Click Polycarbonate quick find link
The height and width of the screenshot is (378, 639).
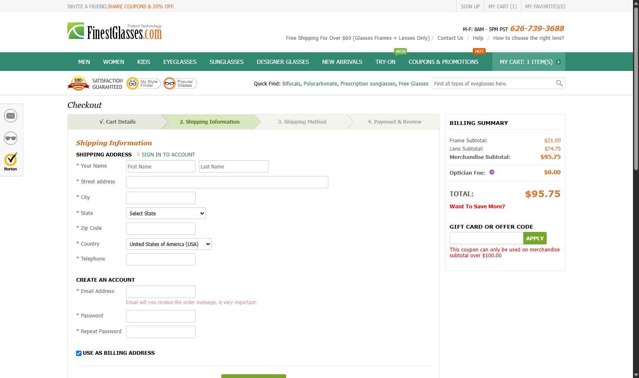click(x=320, y=84)
